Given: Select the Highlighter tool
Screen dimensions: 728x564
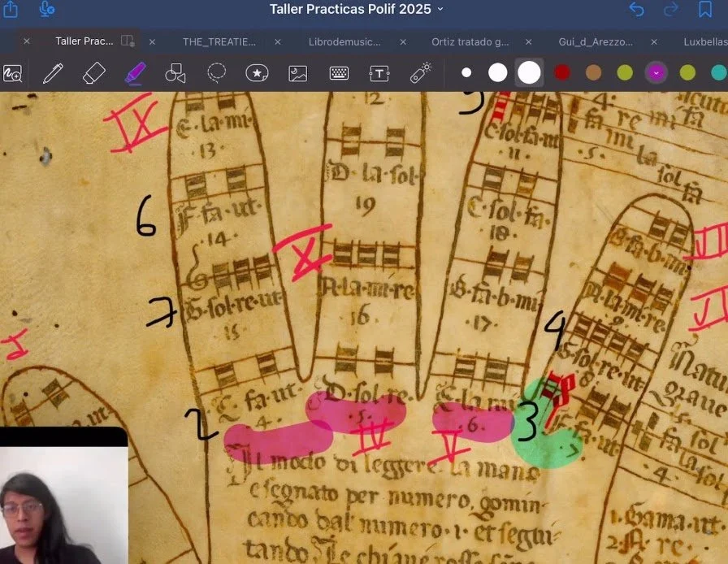Looking at the screenshot, I should tap(135, 73).
